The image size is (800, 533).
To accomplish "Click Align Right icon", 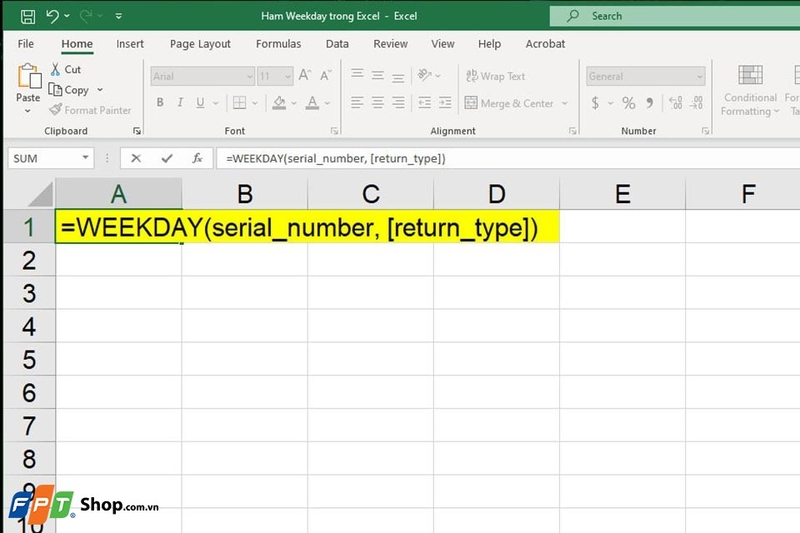I will 398,103.
